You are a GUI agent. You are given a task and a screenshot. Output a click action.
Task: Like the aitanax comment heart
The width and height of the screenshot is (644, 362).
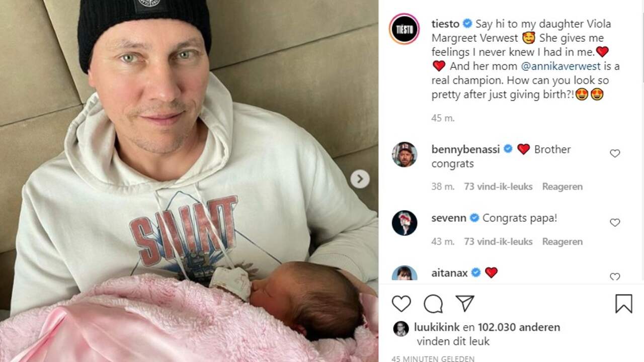tap(615, 277)
